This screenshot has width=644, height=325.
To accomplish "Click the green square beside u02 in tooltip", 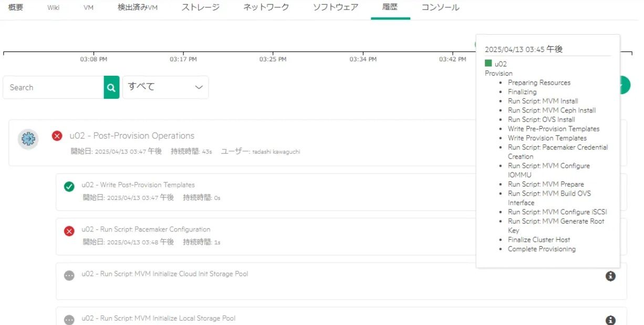I will point(489,64).
